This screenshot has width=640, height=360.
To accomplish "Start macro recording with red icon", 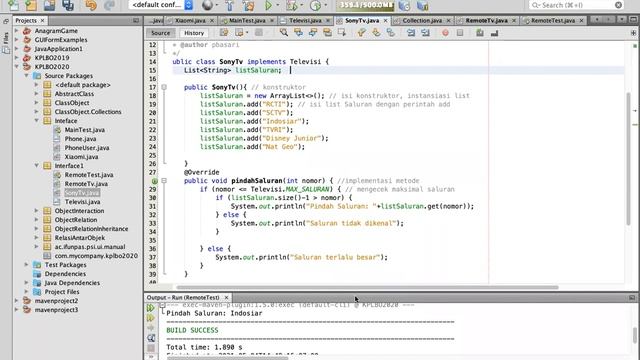I will (445, 33).
